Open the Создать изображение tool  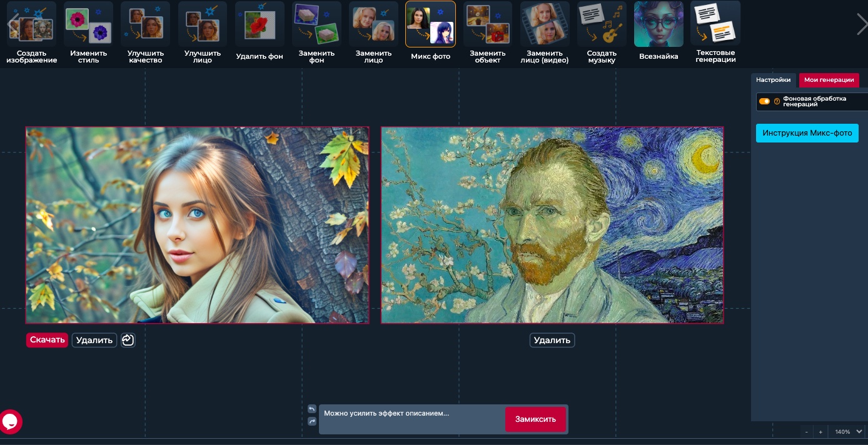coord(32,32)
